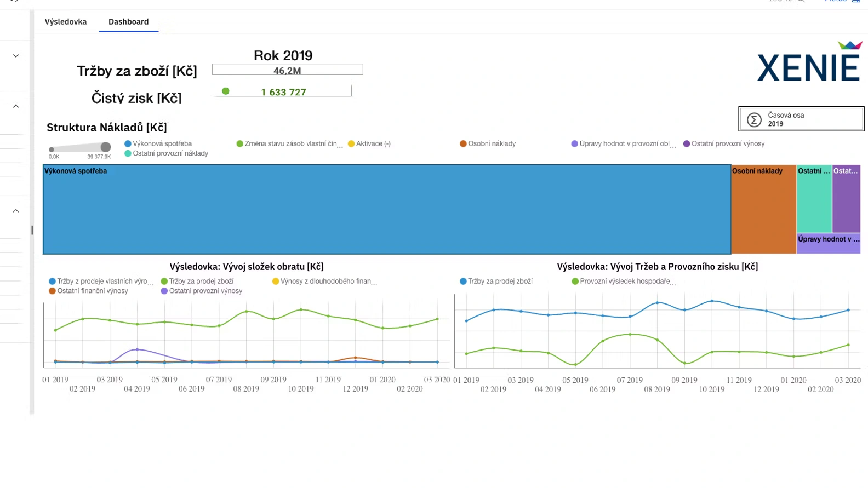Image resolution: width=868 pixels, height=488 pixels.
Task: Select the Dashboard tab
Action: 128,22
